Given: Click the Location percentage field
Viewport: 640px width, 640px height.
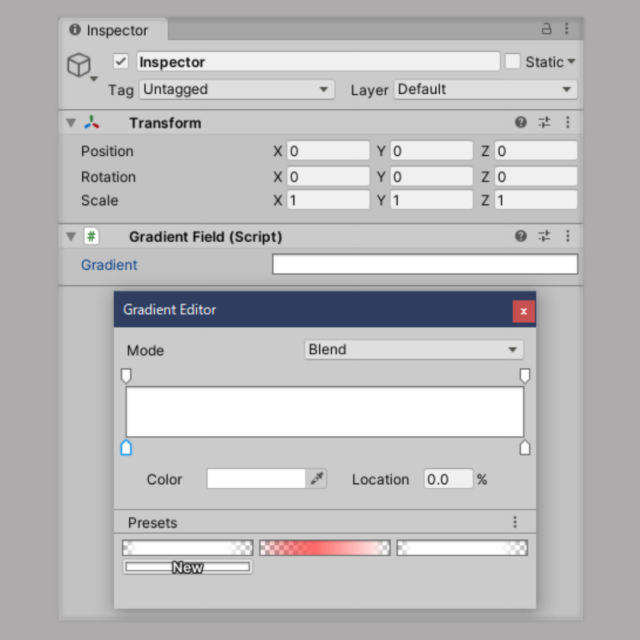Looking at the screenshot, I should pyautogui.click(x=448, y=479).
